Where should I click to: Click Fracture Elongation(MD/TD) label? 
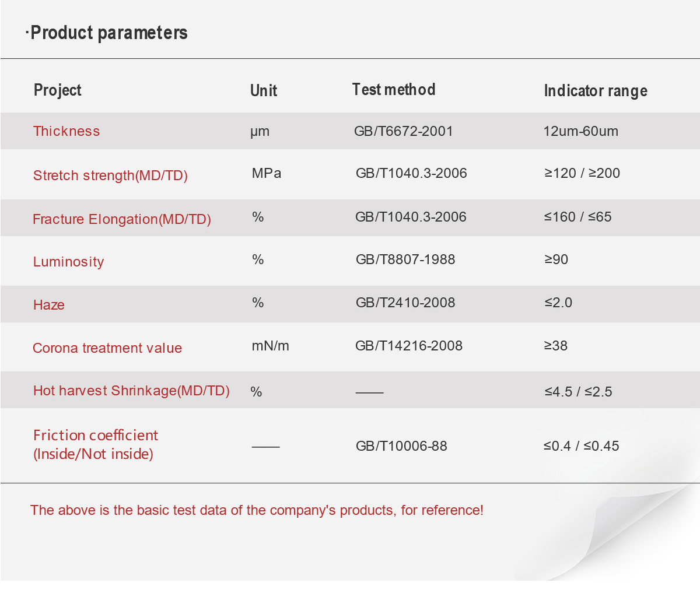(x=122, y=219)
